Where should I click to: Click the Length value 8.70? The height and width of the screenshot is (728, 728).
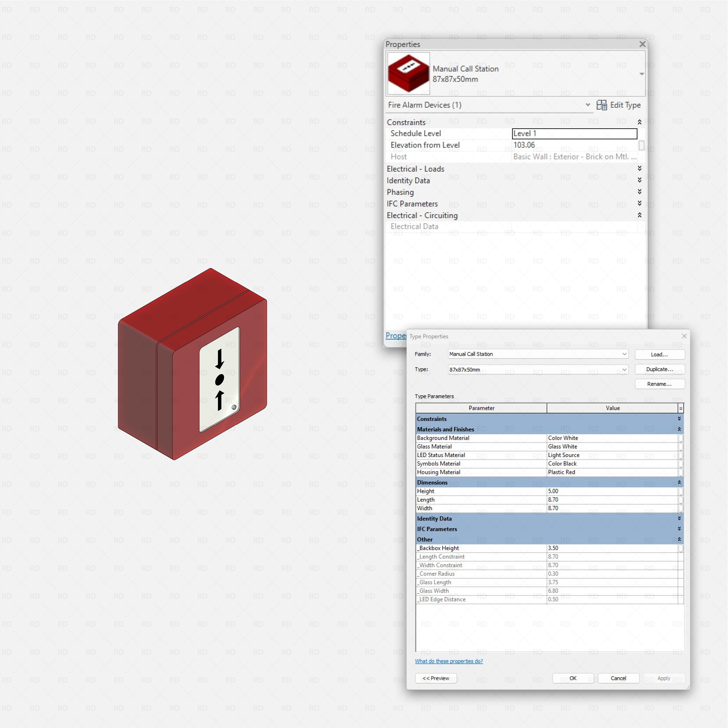(612, 500)
